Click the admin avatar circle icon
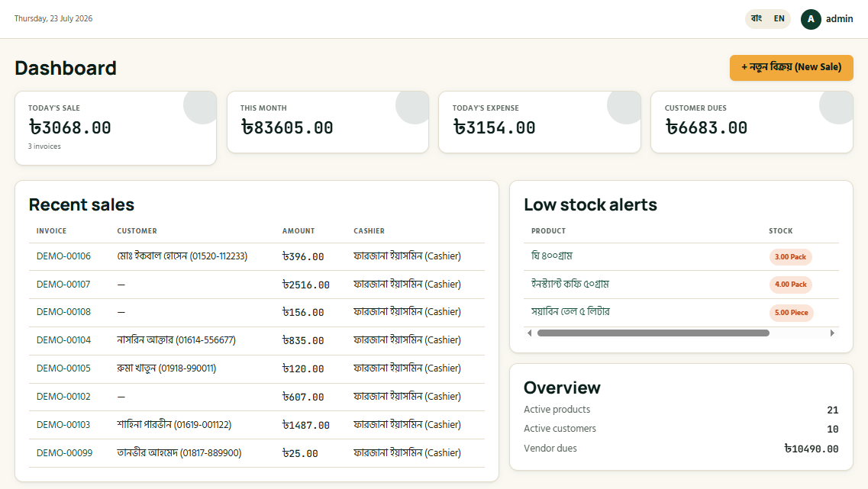The width and height of the screenshot is (868, 489). click(x=811, y=19)
